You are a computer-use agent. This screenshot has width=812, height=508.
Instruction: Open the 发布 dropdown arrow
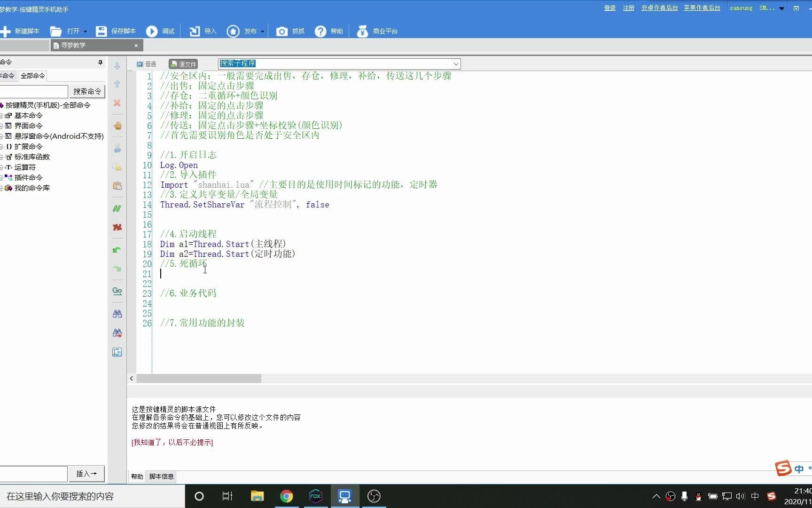click(262, 32)
